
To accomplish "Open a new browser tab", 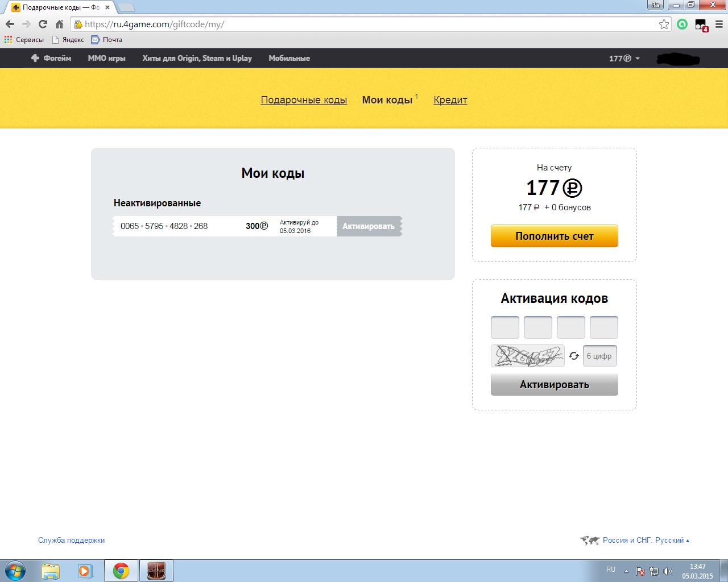I will coord(126,7).
